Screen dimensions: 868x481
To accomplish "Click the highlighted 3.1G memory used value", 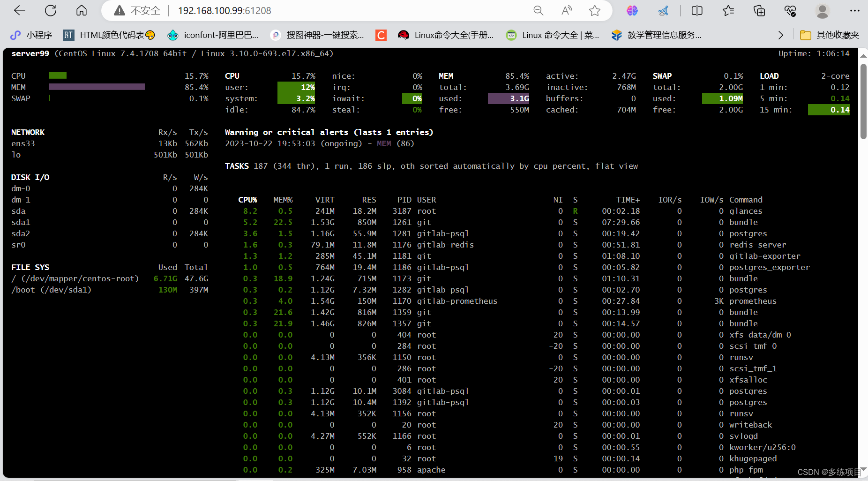I will pyautogui.click(x=509, y=98).
